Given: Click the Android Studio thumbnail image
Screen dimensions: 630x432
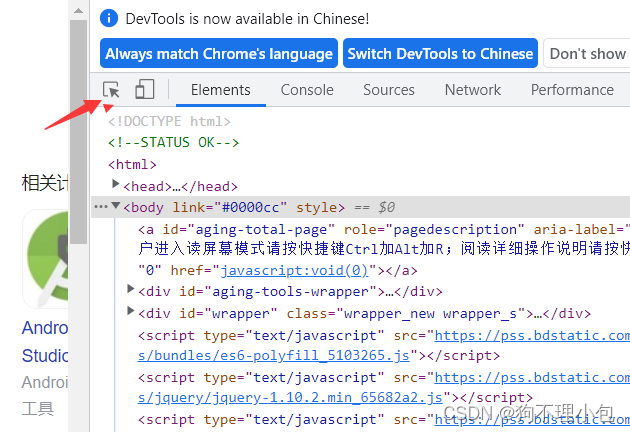Looking at the screenshot, I should coord(45,259).
